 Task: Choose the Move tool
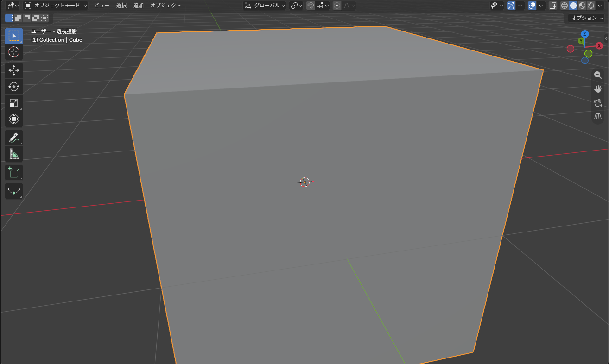[x=14, y=70]
